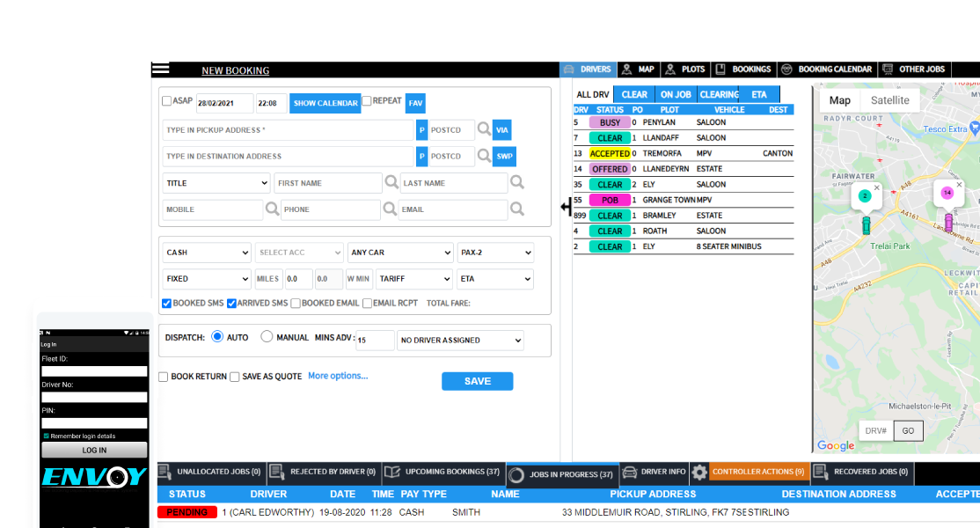This screenshot has height=528, width=980.
Task: Open the No Driver Assigned dropdown
Action: tap(460, 341)
